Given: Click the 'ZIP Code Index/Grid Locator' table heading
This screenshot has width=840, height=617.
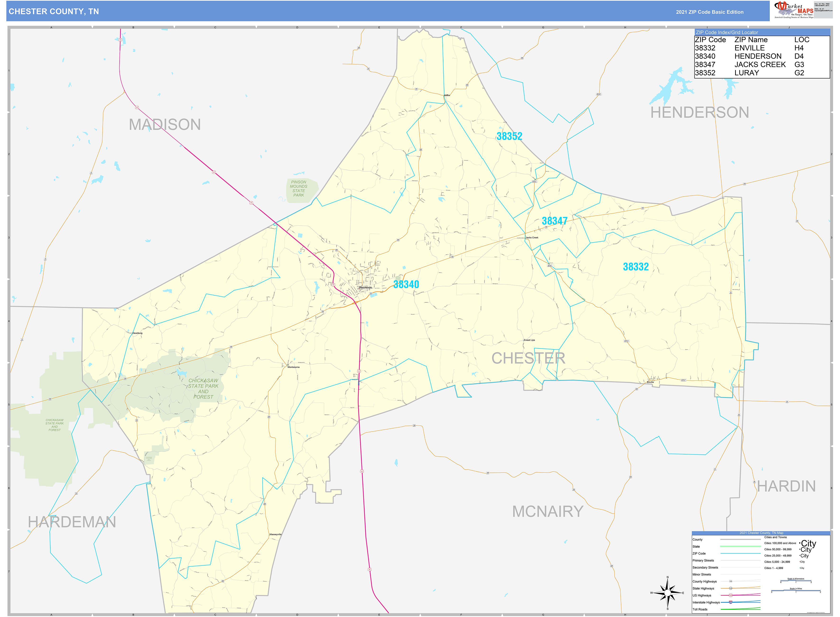Looking at the screenshot, I should coord(727,33).
